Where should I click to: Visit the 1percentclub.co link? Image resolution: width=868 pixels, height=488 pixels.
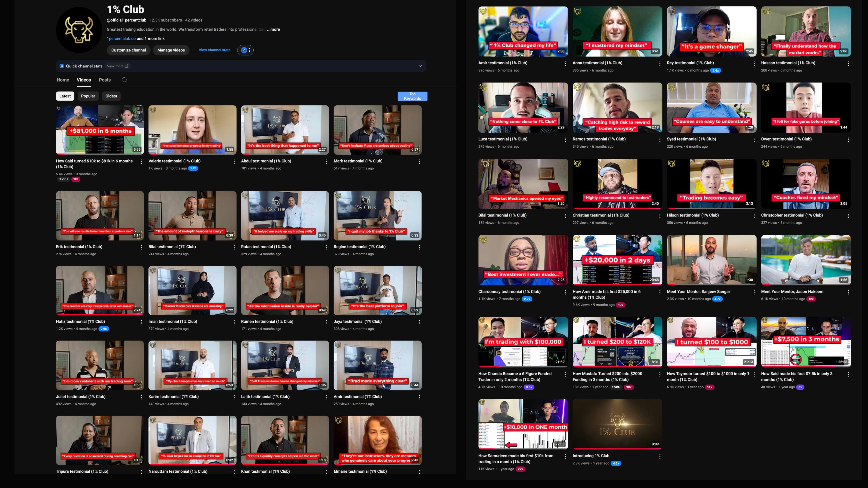(x=121, y=38)
